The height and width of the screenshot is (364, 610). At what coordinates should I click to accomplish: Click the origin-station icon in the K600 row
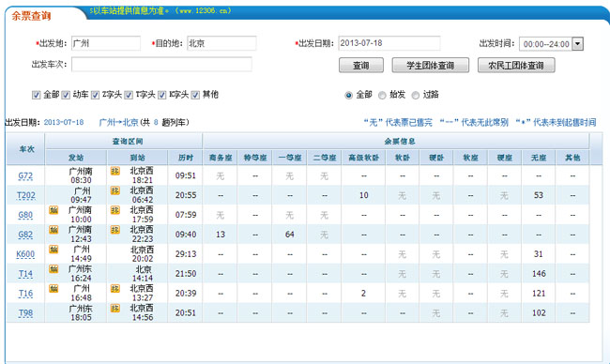click(53, 249)
